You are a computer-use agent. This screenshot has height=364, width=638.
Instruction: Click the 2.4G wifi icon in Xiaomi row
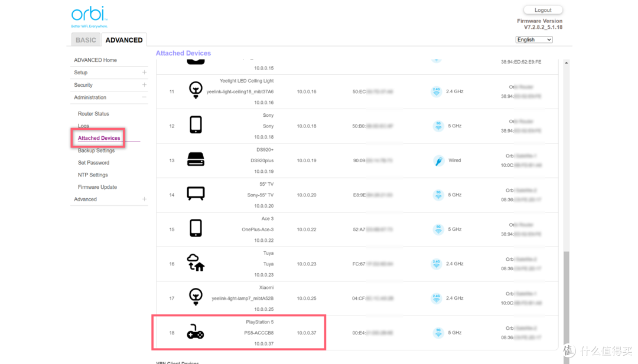coord(436,298)
